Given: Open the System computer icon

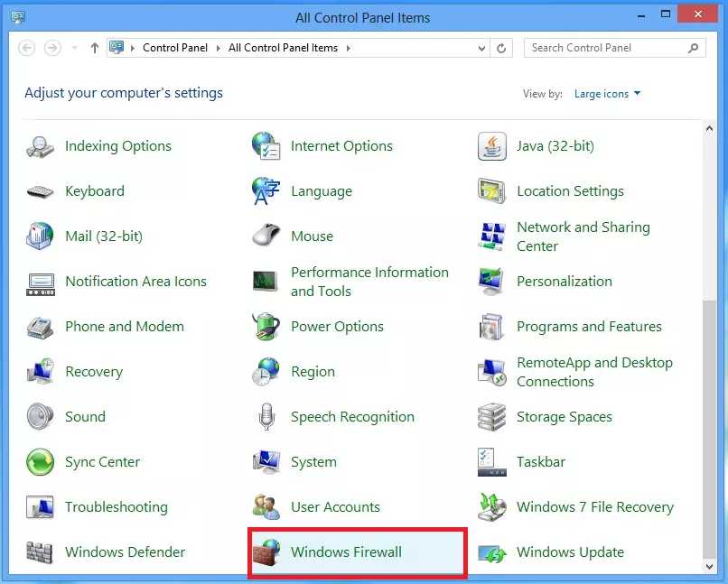Looking at the screenshot, I should (x=266, y=461).
